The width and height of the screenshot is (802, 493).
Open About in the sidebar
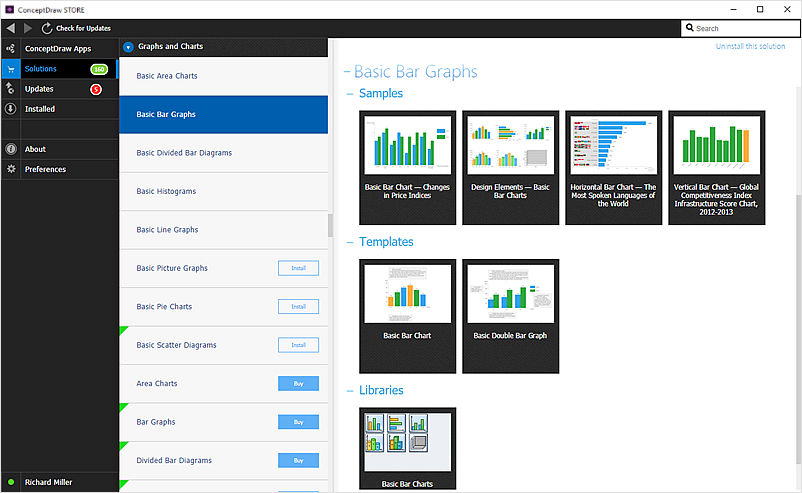(x=59, y=149)
